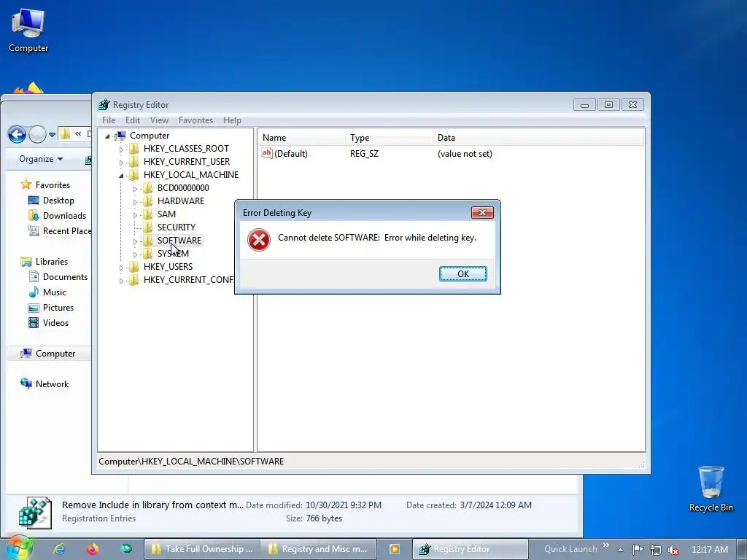Expand the HKEY_USERS node
The image size is (747, 560).
[121, 268]
